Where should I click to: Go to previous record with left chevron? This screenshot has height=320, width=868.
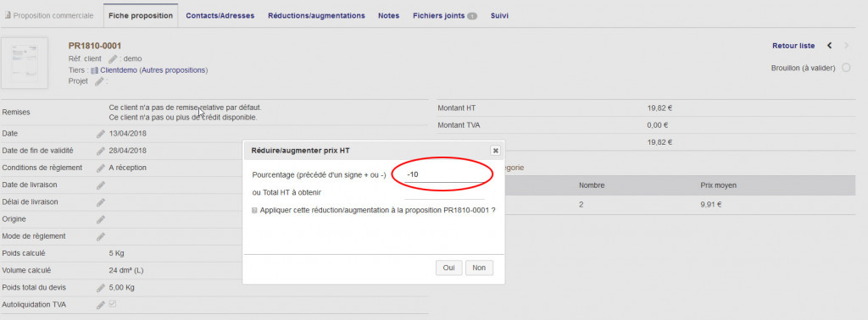pos(829,46)
